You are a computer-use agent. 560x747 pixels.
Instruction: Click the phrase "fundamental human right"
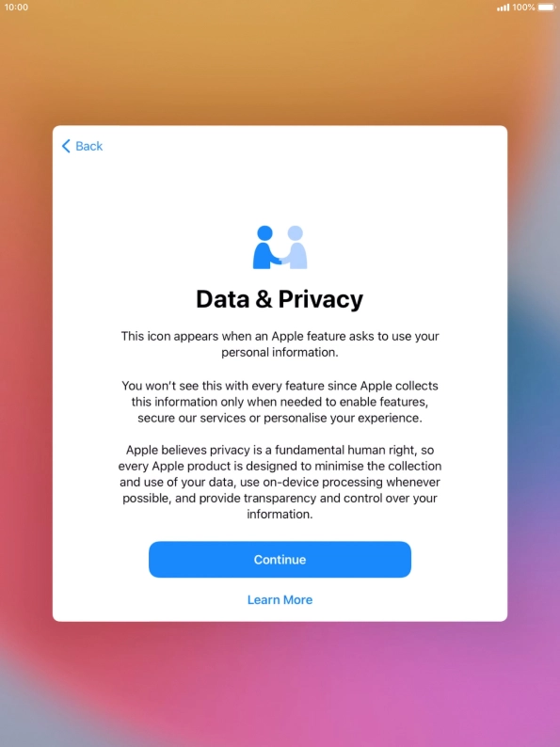pyautogui.click(x=344, y=451)
